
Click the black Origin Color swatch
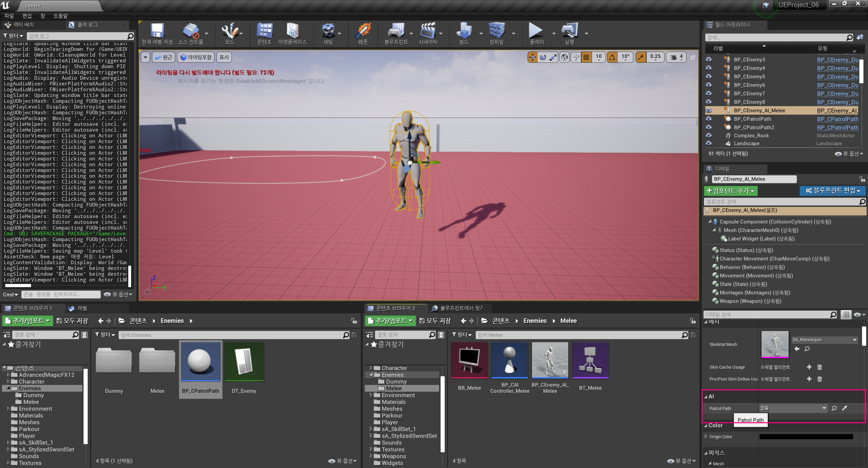806,437
